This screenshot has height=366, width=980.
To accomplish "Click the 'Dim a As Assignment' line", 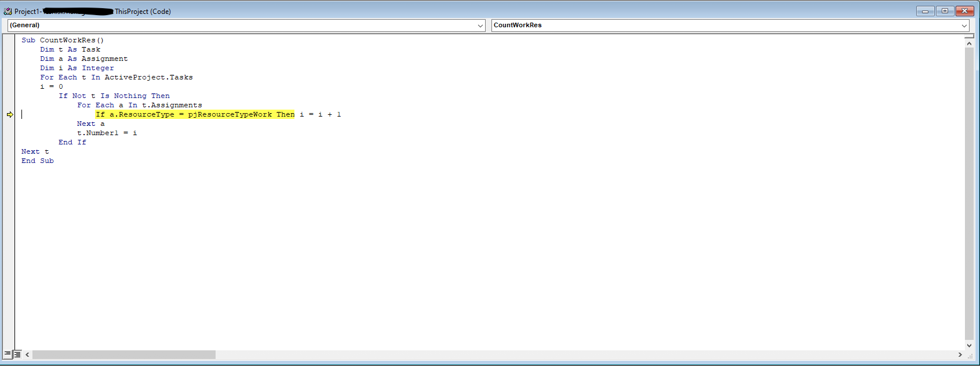I will (84, 59).
